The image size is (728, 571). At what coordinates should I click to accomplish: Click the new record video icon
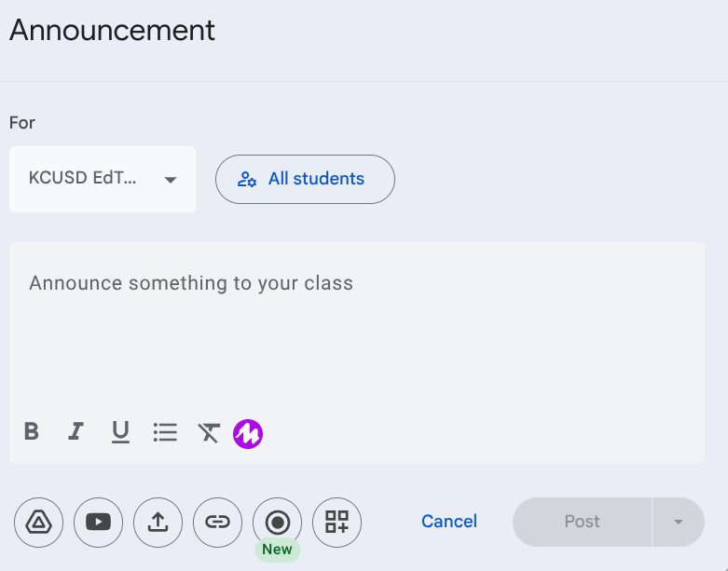277,522
